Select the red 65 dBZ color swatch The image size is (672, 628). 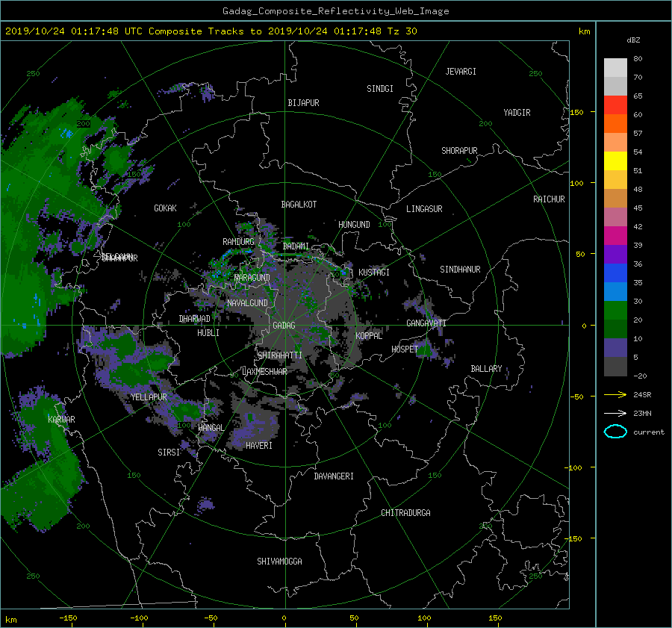pyautogui.click(x=615, y=105)
